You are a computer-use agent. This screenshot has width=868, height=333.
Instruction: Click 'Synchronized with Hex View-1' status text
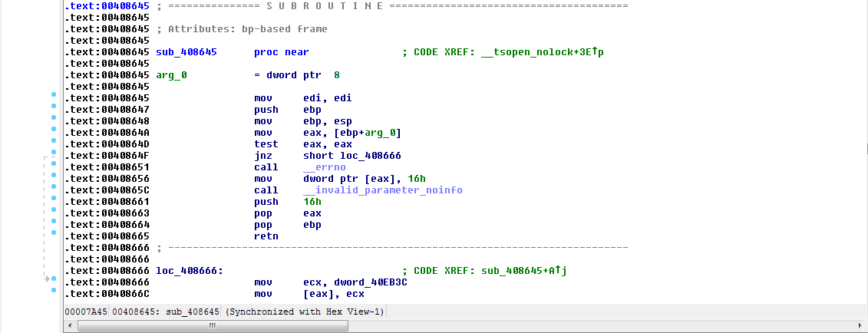305,312
